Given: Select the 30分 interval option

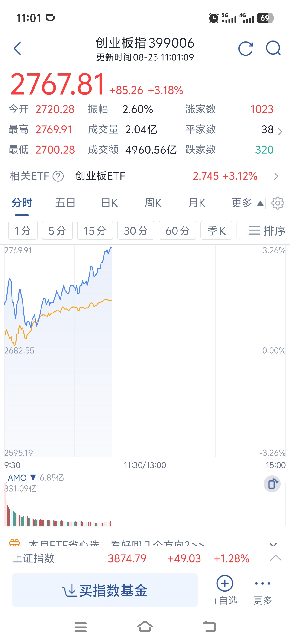Looking at the screenshot, I should pyautogui.click(x=136, y=230).
